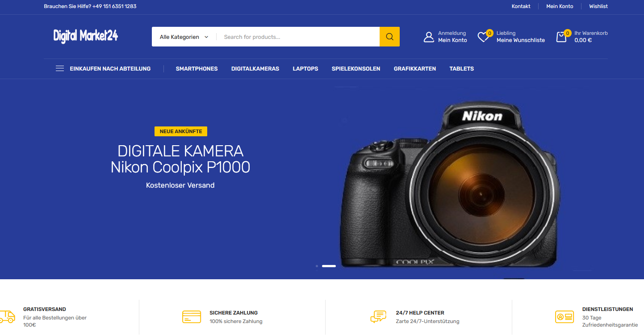The width and height of the screenshot is (644, 336).
Task: Click the chat bubble Help Center icon
Action: [x=378, y=317]
